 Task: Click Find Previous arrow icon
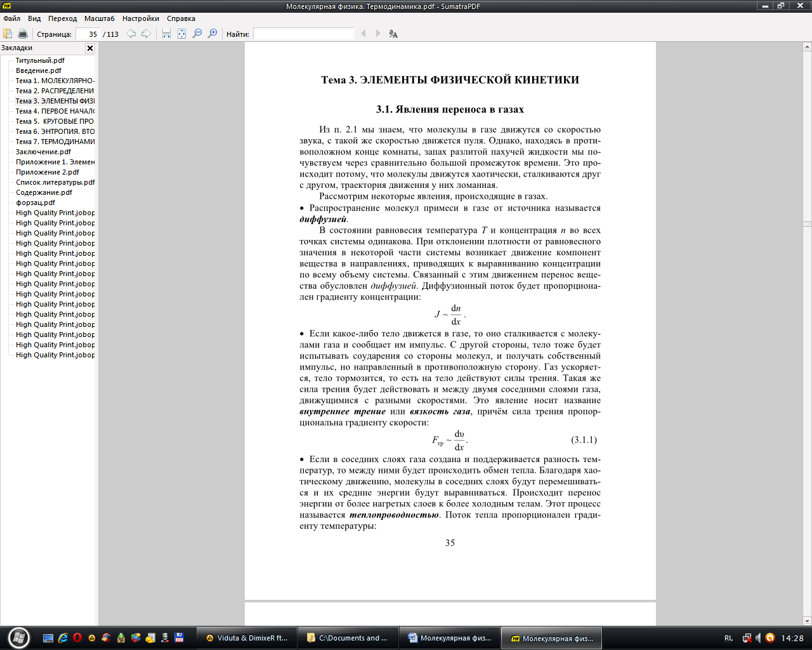[x=363, y=34]
